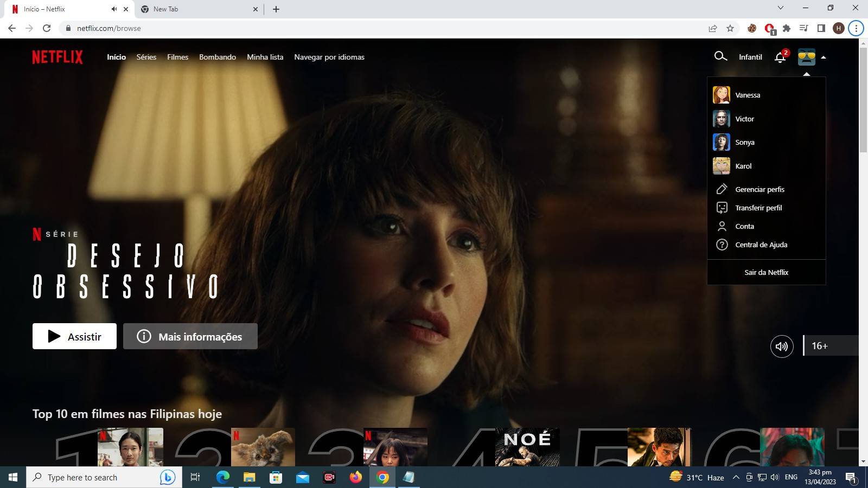868x488 pixels.
Task: Open the red adblock extension icon
Action: (769, 29)
